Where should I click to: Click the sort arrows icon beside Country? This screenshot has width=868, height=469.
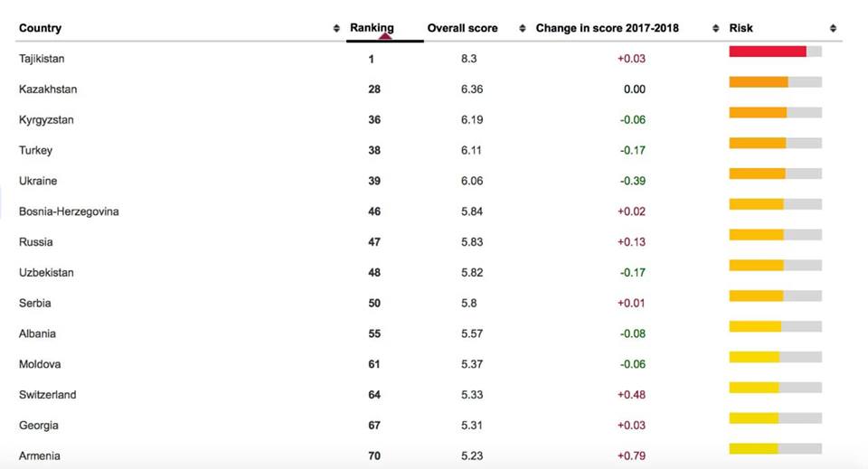[336, 29]
